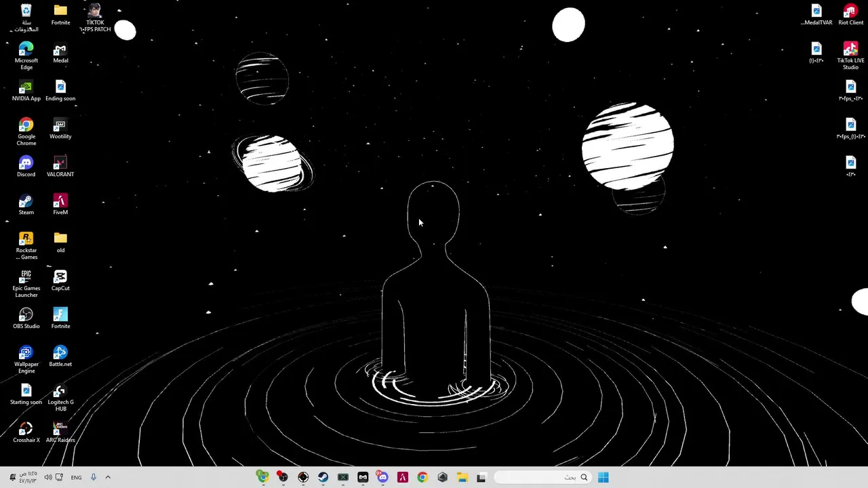This screenshot has height=488, width=868.
Task: Select the Ending soon image file
Action: click(60, 91)
